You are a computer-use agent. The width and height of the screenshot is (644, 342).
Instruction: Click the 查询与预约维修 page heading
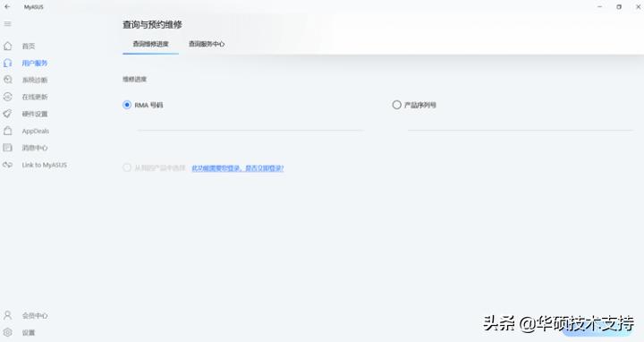click(x=152, y=25)
